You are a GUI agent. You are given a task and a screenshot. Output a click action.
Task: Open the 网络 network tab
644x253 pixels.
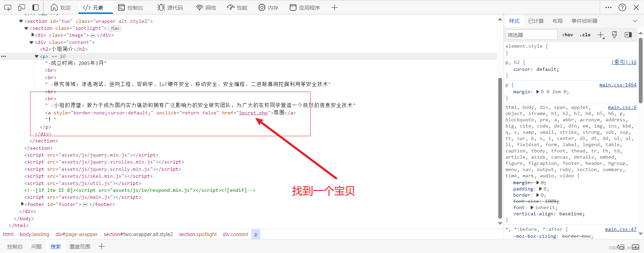206,7
